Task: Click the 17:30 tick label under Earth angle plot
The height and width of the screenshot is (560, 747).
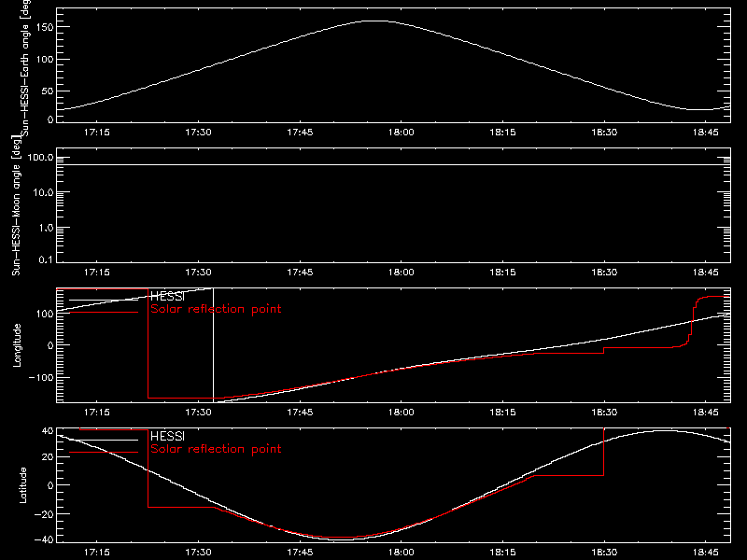Action: 198,133
